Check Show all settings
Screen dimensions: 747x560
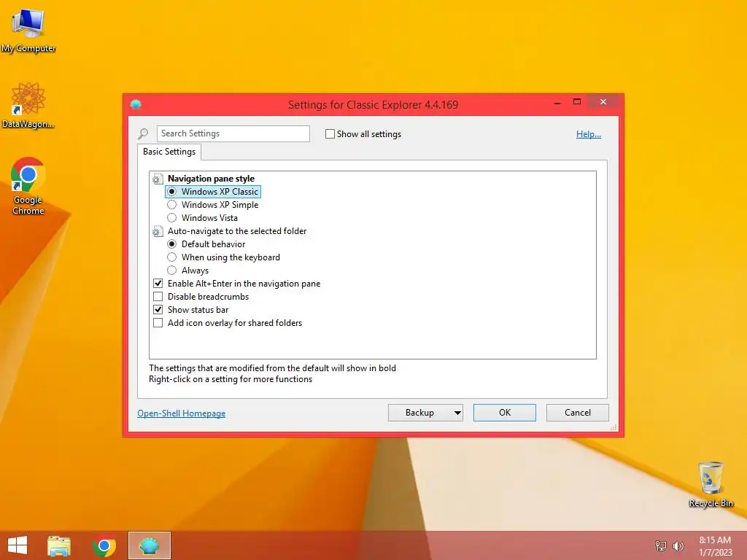tap(330, 134)
